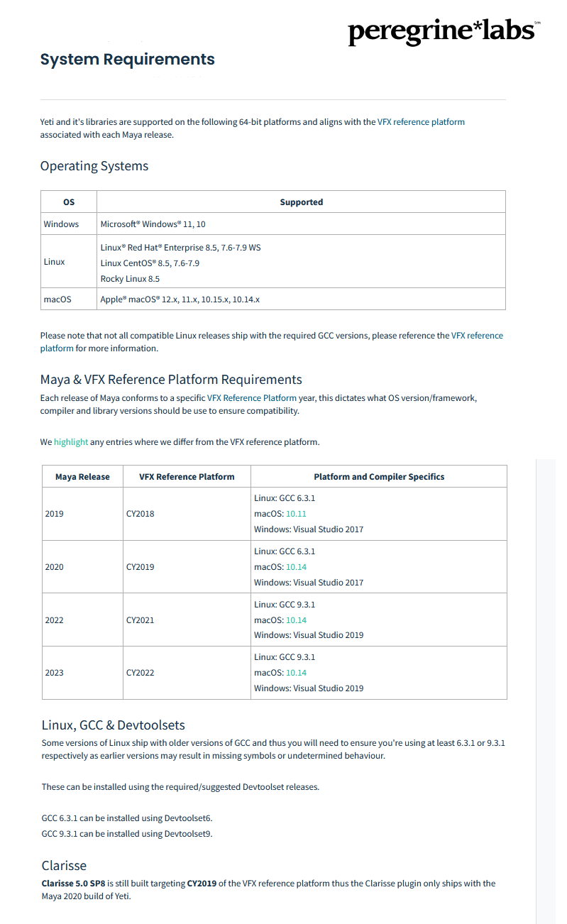Viewport: 567px width, 924px height.
Task: Open VFX reference platform link in Yeti intro
Action: (x=421, y=122)
